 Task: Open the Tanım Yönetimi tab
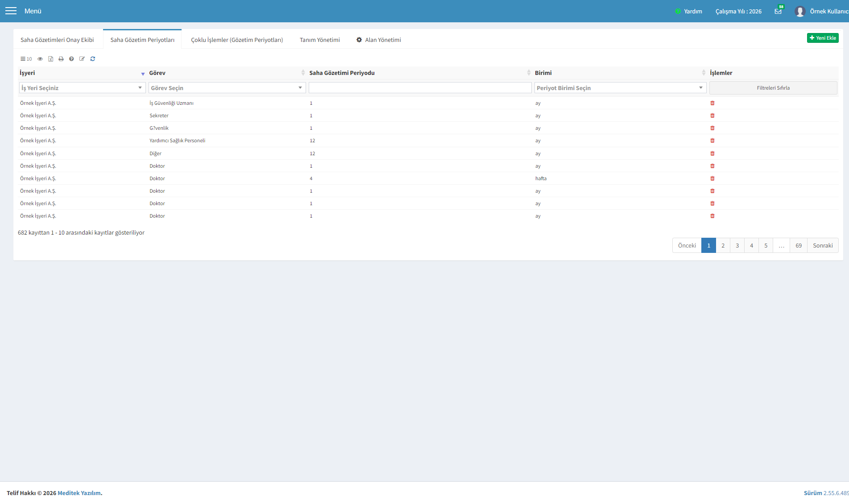(x=319, y=40)
